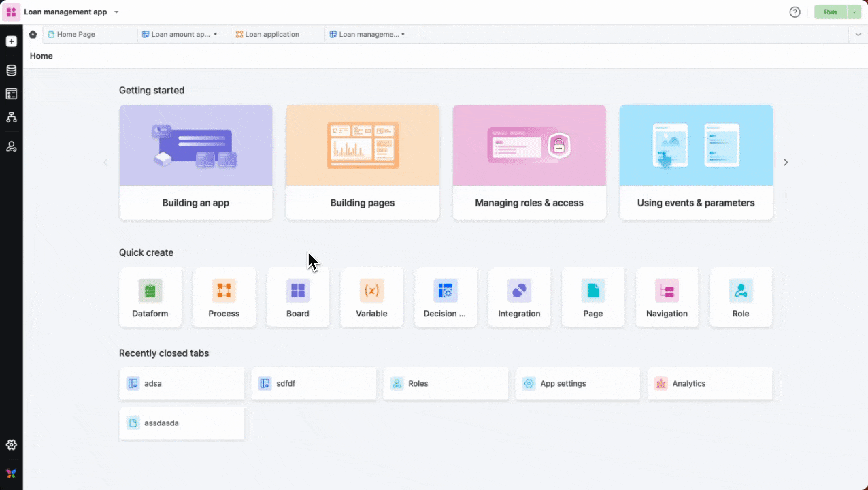Reopen the App settings tab
The width and height of the screenshot is (868, 490).
coord(578,384)
